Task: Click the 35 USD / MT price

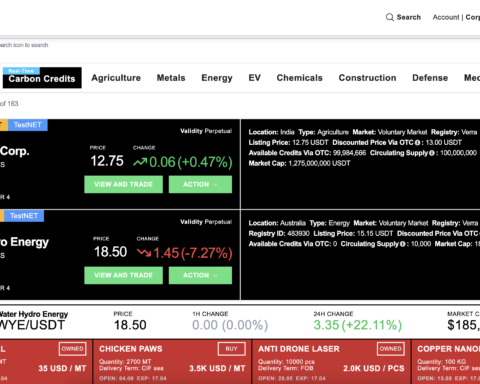Action: coord(62,368)
